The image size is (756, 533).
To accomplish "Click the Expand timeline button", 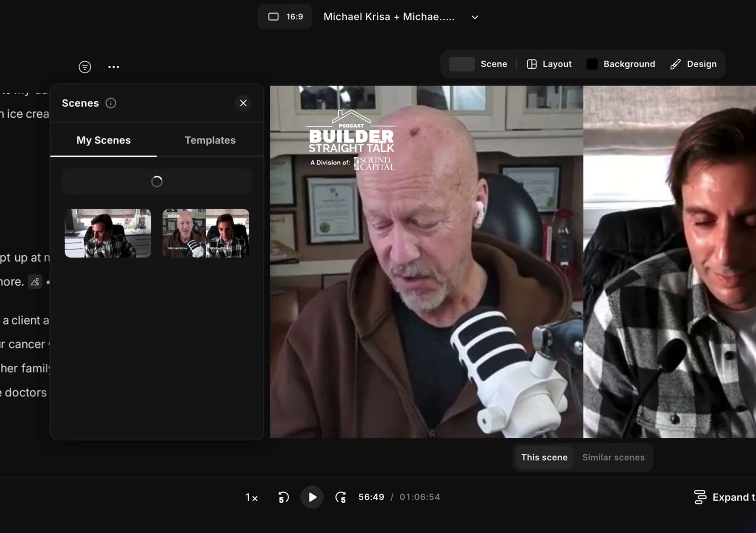I will point(725,497).
